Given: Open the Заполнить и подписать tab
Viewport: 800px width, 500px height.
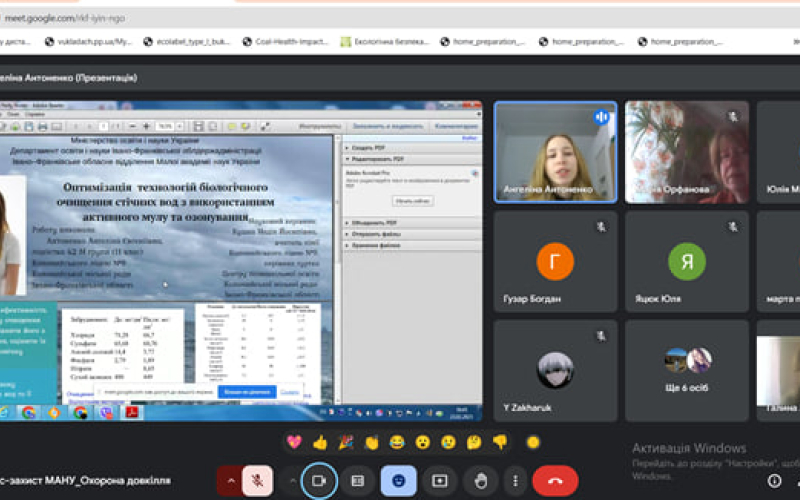Looking at the screenshot, I should [388, 126].
